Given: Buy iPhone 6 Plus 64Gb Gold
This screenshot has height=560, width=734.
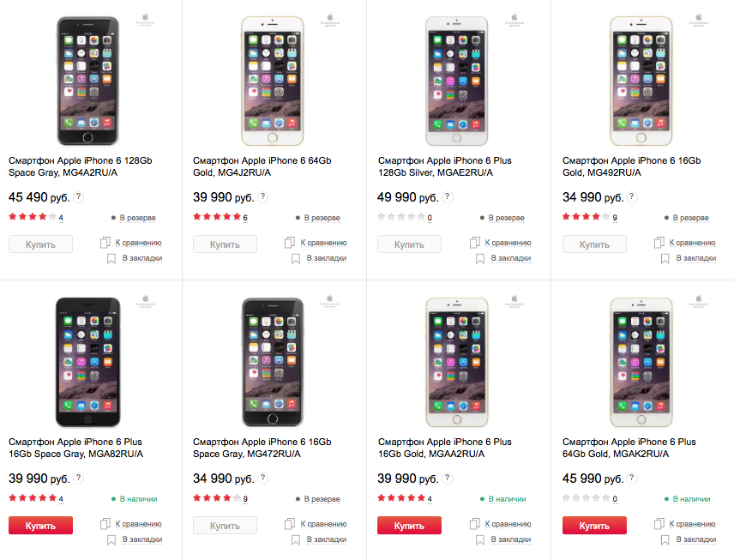Looking at the screenshot, I should click(594, 525).
